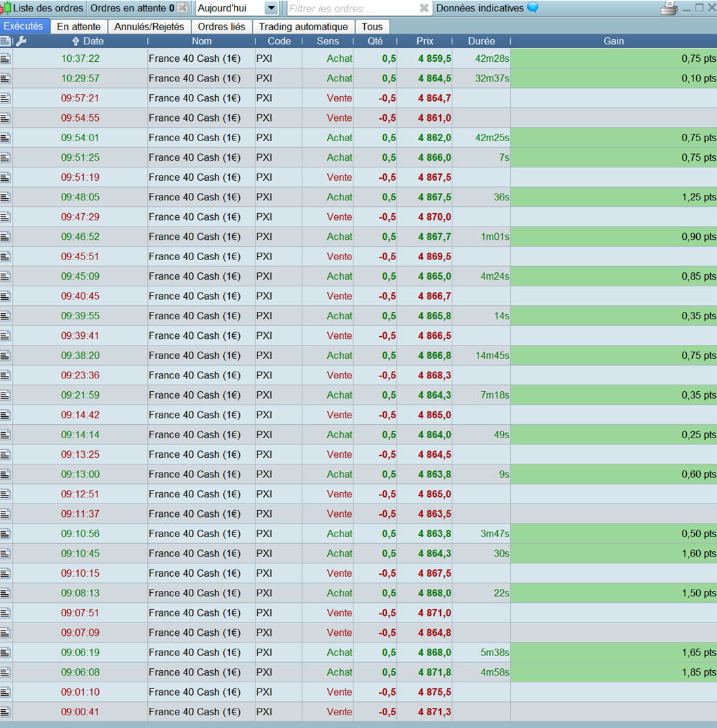Sort by the Durée column header
The image size is (717, 728).
click(x=481, y=41)
